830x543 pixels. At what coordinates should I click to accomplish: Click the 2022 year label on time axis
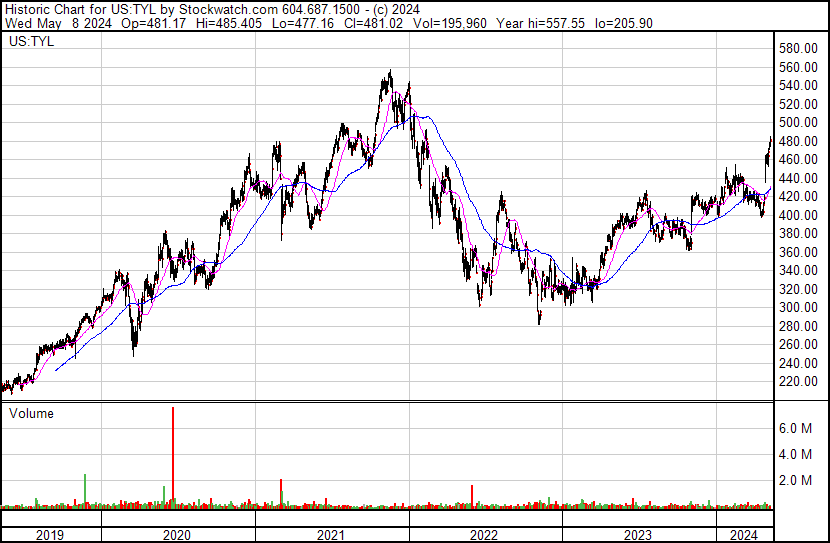pyautogui.click(x=484, y=535)
